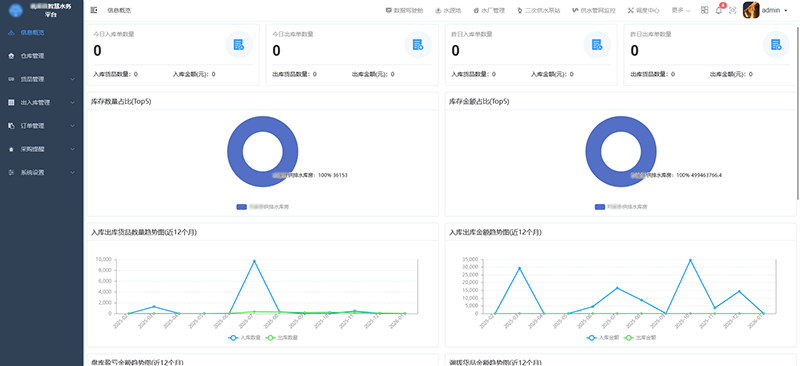The height and width of the screenshot is (366, 800).
Task: Click the 采购提醒 bell icon in sidebar
Action: tap(11, 149)
